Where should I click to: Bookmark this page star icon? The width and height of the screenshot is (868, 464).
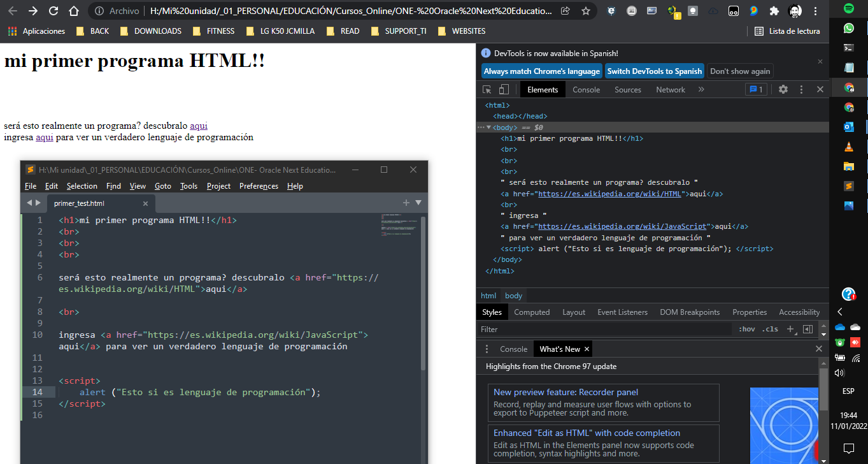(585, 11)
